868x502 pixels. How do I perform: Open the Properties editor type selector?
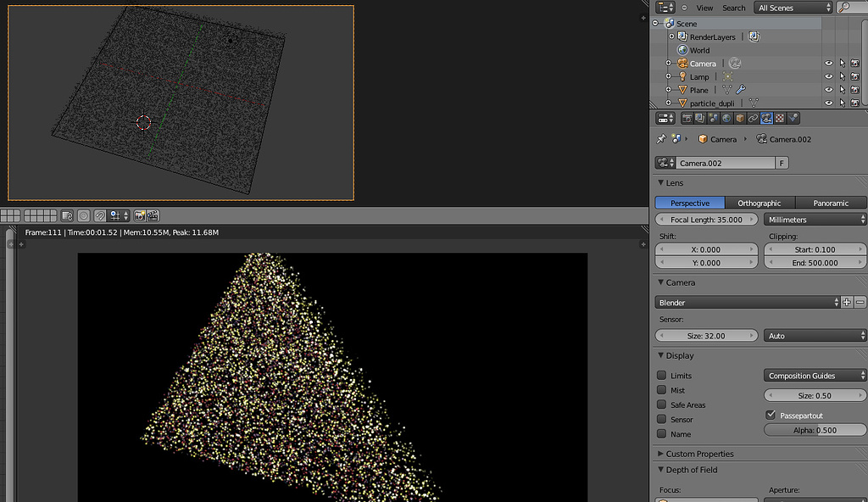click(x=665, y=118)
